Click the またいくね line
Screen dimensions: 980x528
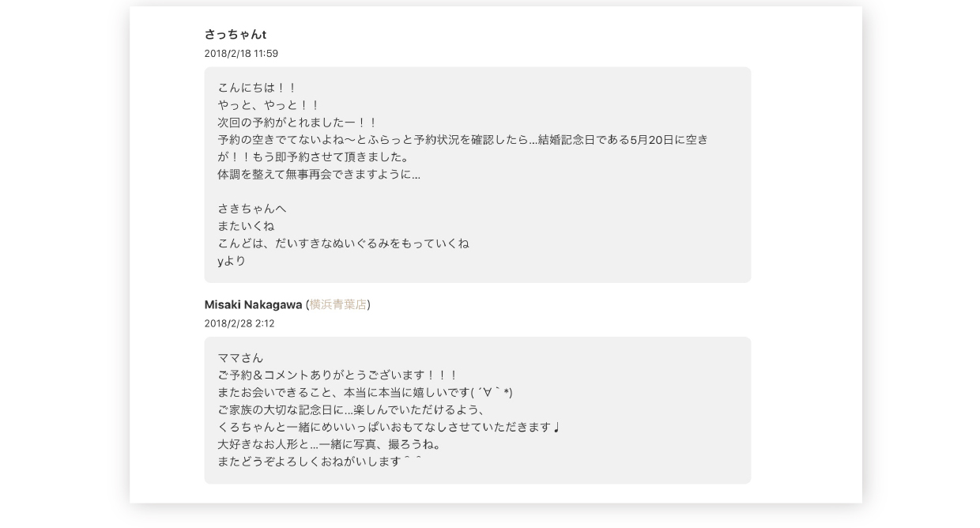click(x=246, y=226)
